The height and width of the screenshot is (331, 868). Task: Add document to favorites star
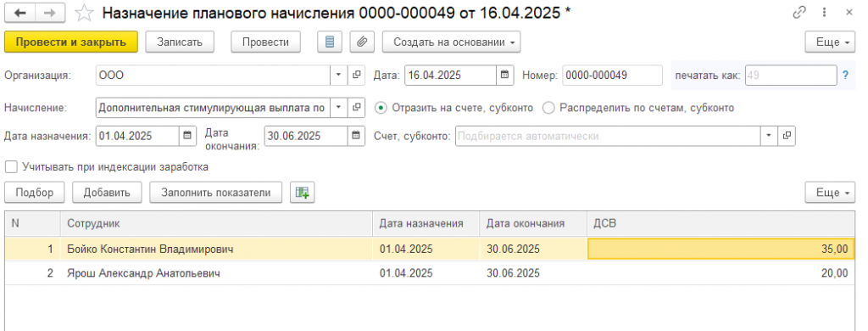pos(84,14)
